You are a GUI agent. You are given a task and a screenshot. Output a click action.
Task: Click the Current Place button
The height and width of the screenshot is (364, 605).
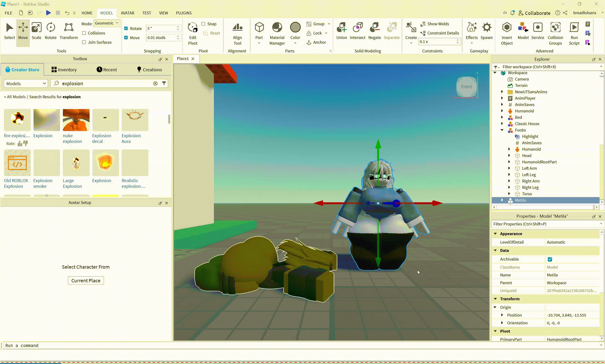click(x=86, y=281)
